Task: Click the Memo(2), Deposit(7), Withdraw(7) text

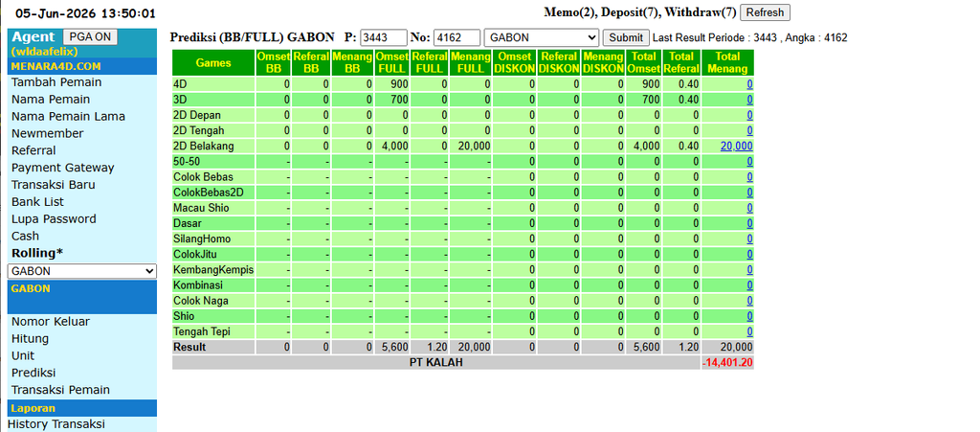Action: pyautogui.click(x=640, y=11)
